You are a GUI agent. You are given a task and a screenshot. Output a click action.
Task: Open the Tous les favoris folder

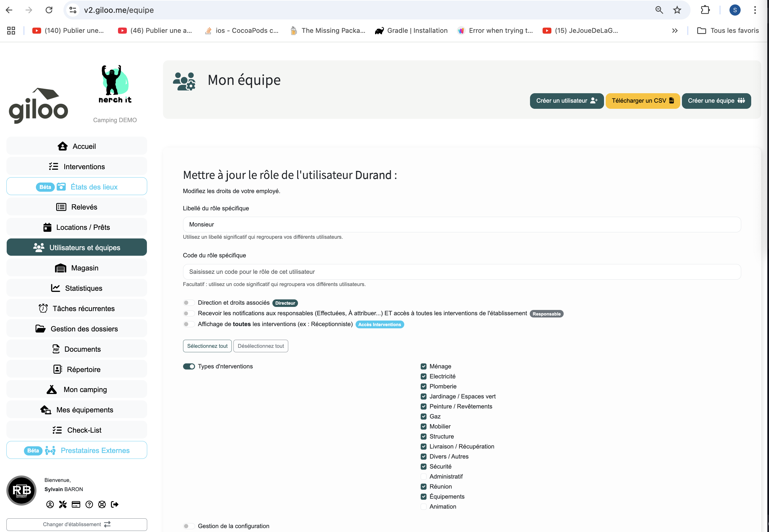(728, 31)
